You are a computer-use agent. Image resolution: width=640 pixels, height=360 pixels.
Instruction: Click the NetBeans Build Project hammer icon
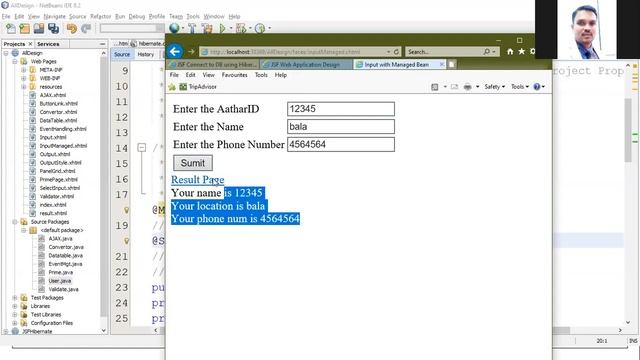(192, 28)
